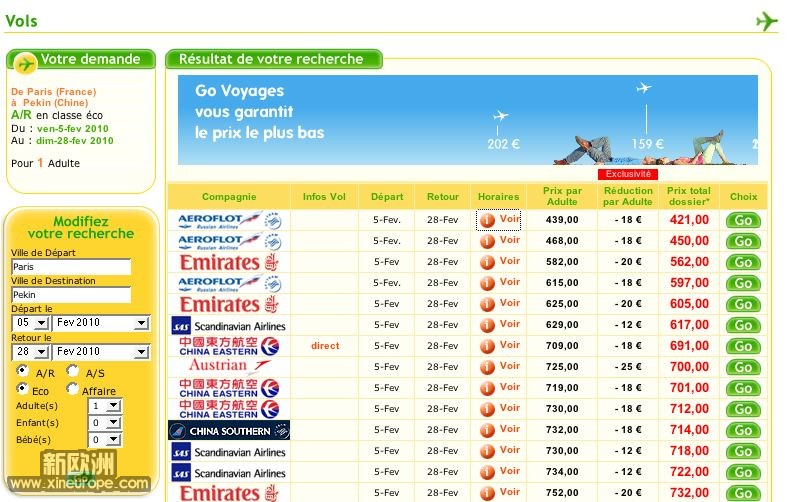
Task: Click the info icon in the 421,00 row
Action: 487,220
